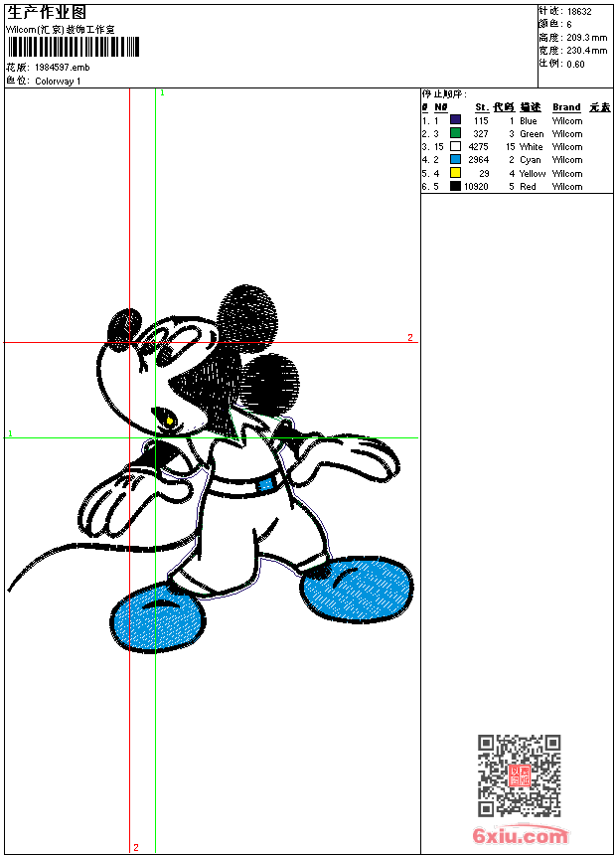Pick the Cyan color swatch in row 4
Screen dimensions: 616x855
coord(455,159)
